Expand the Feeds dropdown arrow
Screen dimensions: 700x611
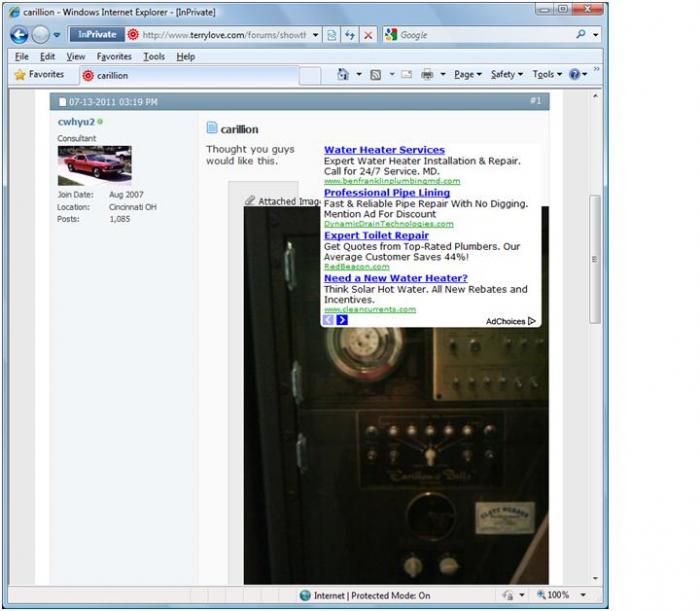392,75
